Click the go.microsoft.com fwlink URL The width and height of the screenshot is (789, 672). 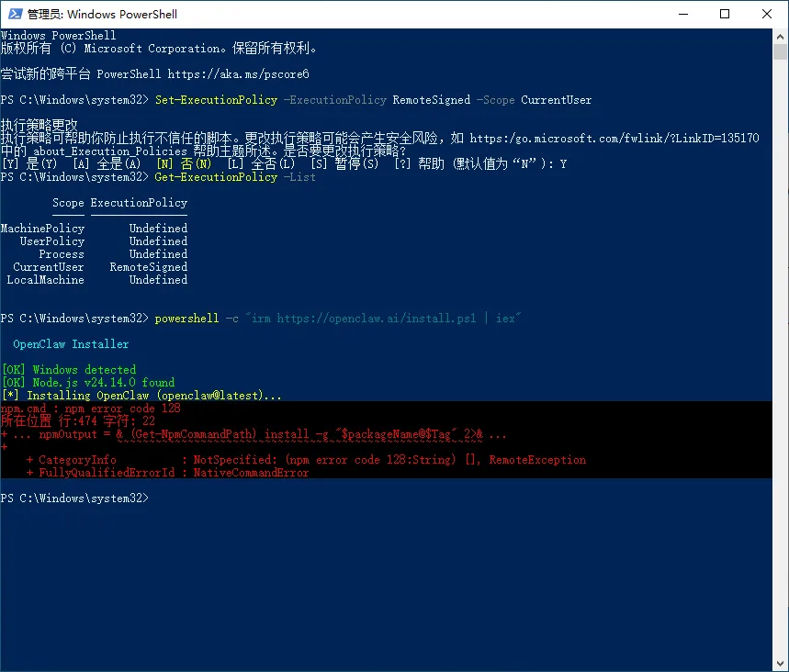[x=614, y=139]
